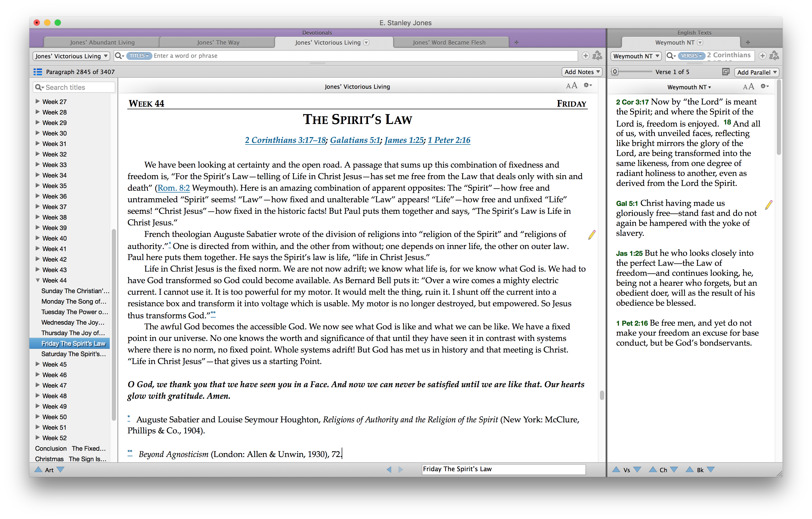The height and width of the screenshot is (519, 812).
Task: Click the Ch up arrow
Action: pos(653,469)
